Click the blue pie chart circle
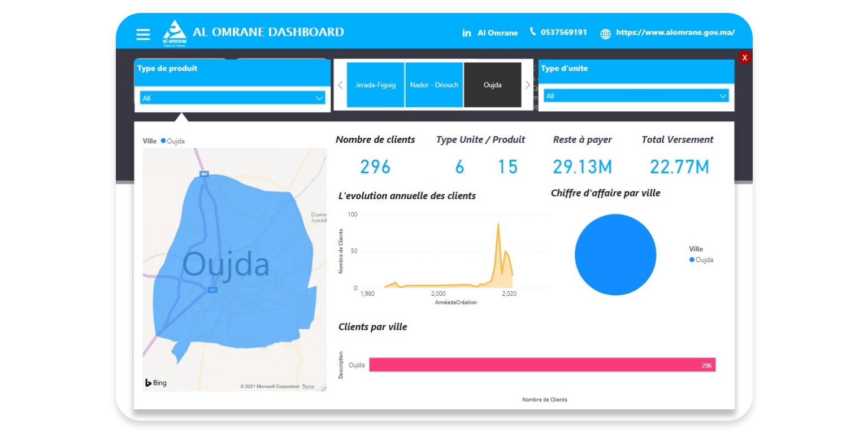The height and width of the screenshot is (446, 868). click(615, 255)
